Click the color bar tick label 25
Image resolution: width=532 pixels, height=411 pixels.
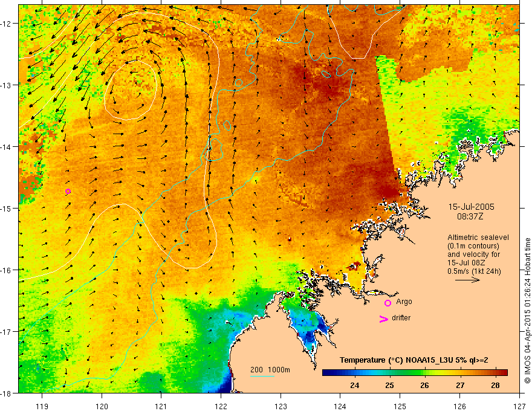[x=389, y=385]
